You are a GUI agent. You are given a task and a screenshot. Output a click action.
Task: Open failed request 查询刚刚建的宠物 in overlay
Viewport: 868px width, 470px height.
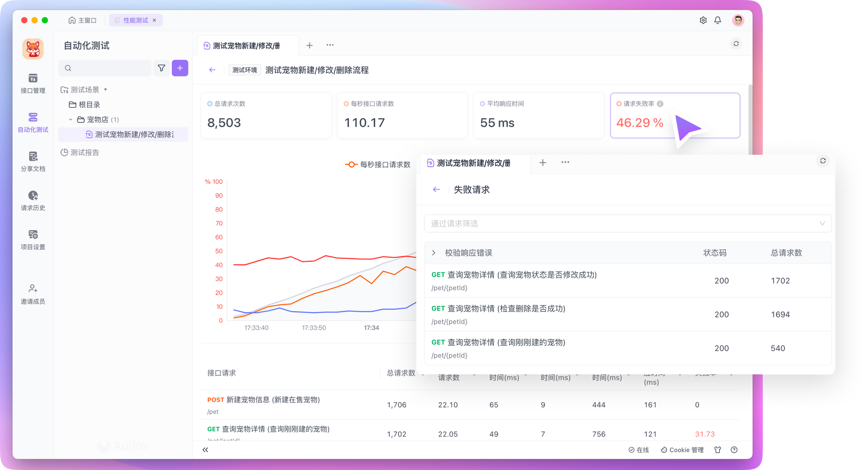click(628, 348)
